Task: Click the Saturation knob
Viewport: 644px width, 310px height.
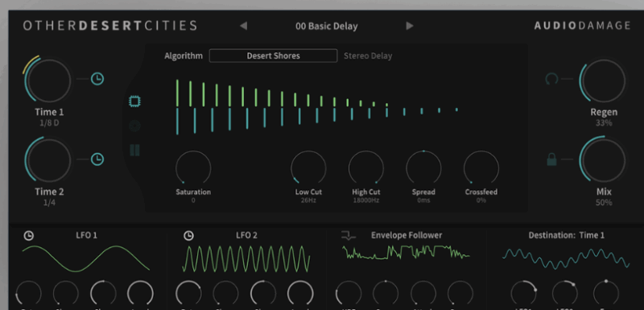Action: coord(193,168)
